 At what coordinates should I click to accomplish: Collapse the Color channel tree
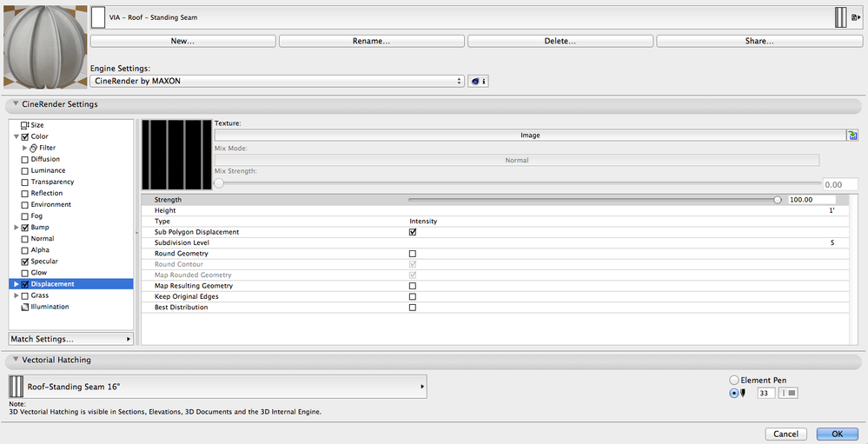coord(16,136)
